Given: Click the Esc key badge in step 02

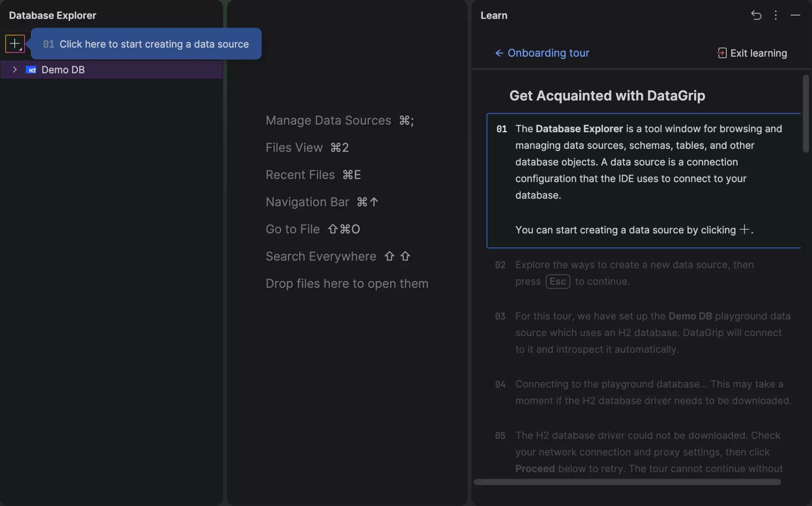Looking at the screenshot, I should point(558,281).
